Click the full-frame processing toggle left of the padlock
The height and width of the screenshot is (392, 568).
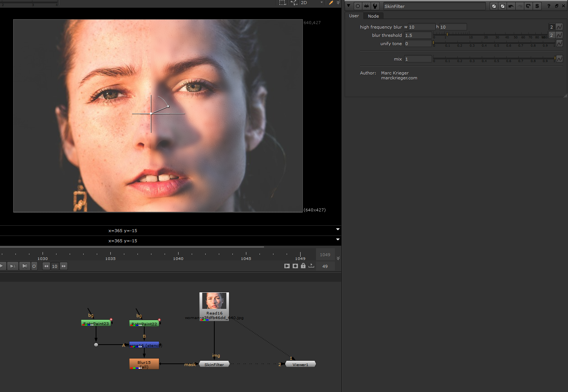click(295, 266)
